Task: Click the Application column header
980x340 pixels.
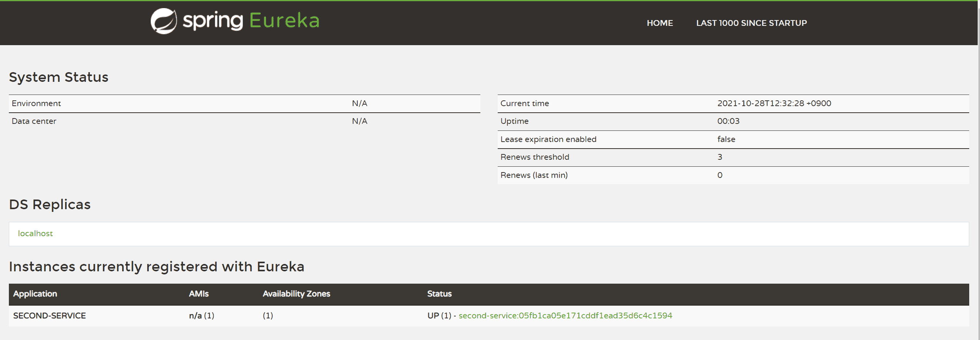Action: [35, 294]
